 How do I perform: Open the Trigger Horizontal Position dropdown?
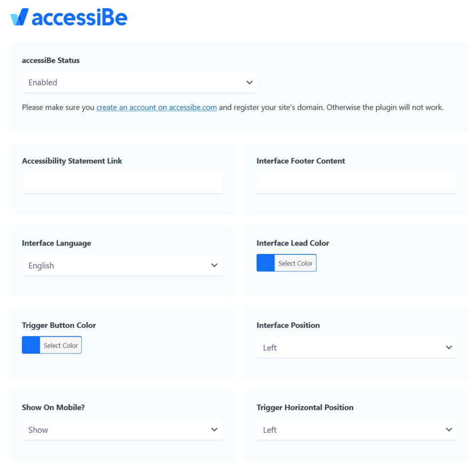tap(357, 429)
